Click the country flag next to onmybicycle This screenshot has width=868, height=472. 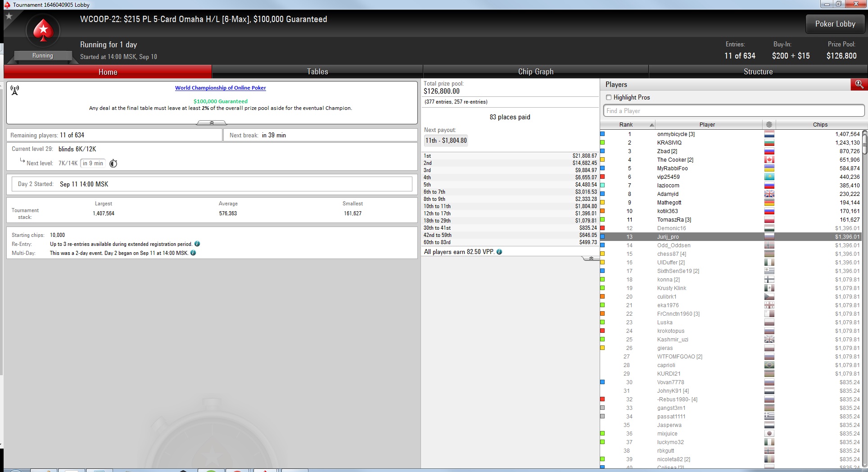pos(769,134)
